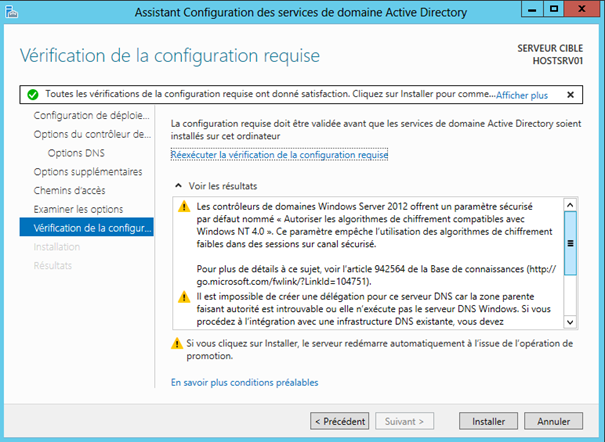Click 'Réexécuter la vérification de la configuration requise'
Viewport: 605px width, 442px height.
pyautogui.click(x=279, y=155)
